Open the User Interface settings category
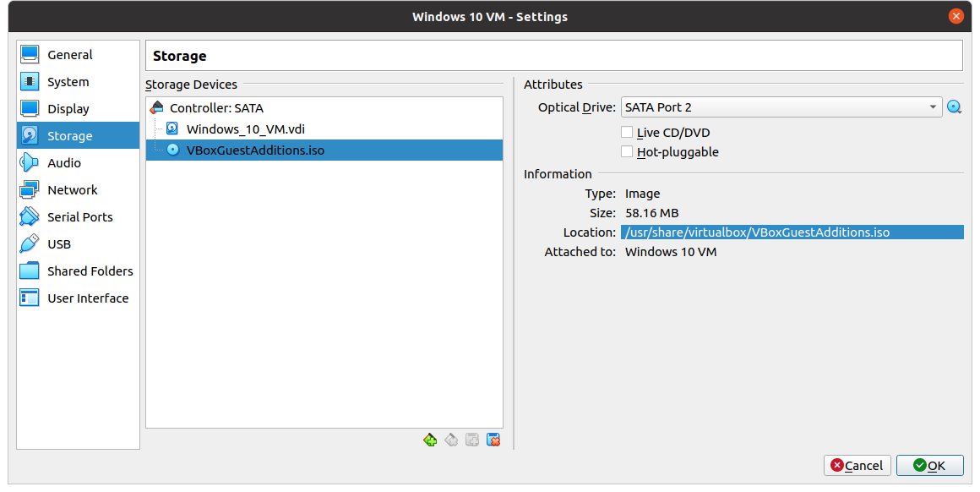The width and height of the screenshot is (980, 492). [78, 298]
